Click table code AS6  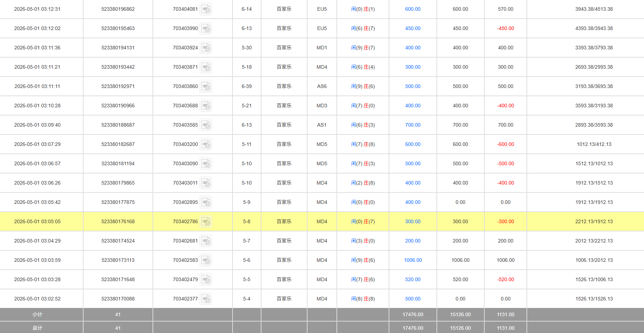(x=322, y=86)
